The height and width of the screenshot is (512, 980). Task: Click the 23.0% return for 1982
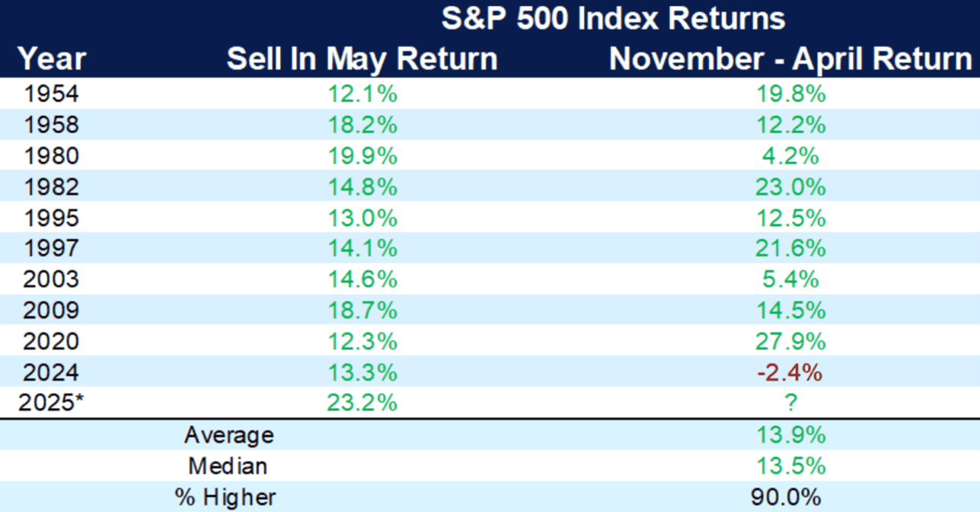(x=790, y=187)
